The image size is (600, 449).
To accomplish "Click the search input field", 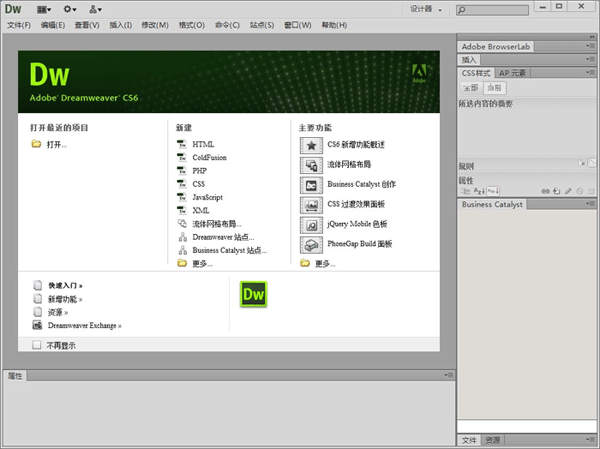I will [530, 10].
